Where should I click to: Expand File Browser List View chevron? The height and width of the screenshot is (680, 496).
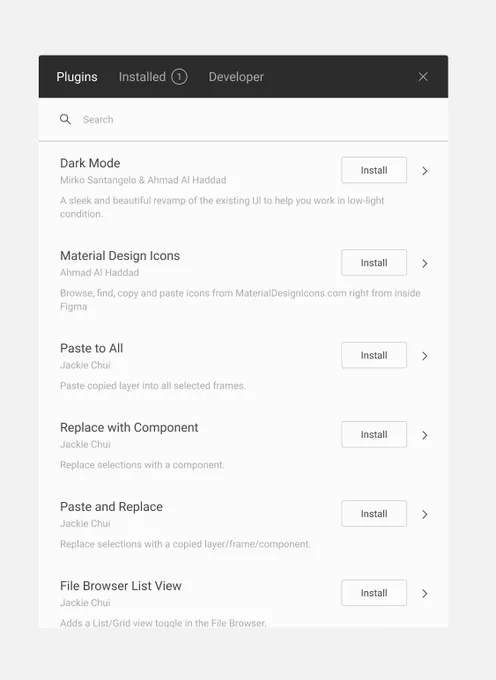click(425, 594)
